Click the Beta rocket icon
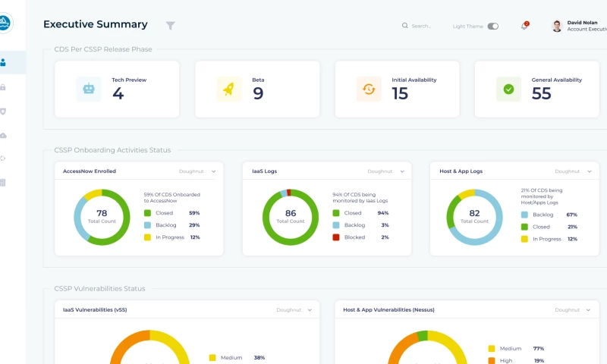The height and width of the screenshot is (364, 607). click(x=228, y=89)
